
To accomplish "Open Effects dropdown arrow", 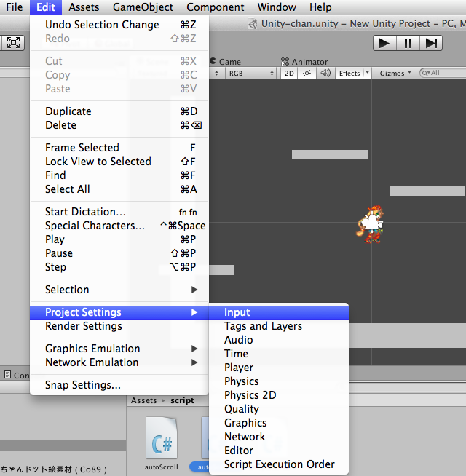I will pos(367,73).
